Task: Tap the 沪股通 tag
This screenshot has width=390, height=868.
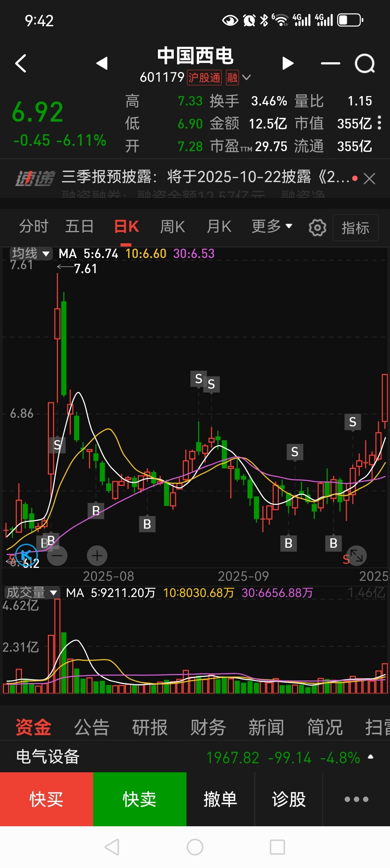Action: (x=204, y=77)
